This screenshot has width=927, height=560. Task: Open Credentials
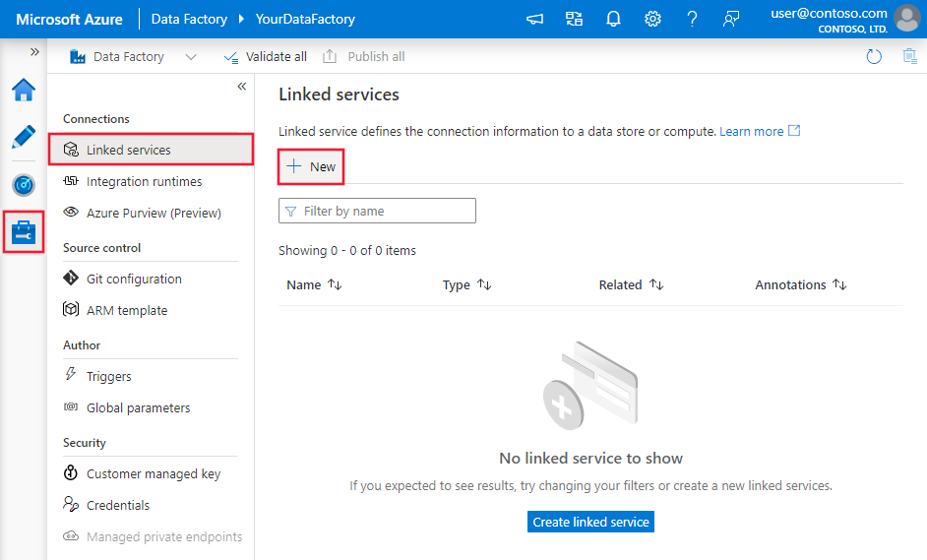(118, 506)
